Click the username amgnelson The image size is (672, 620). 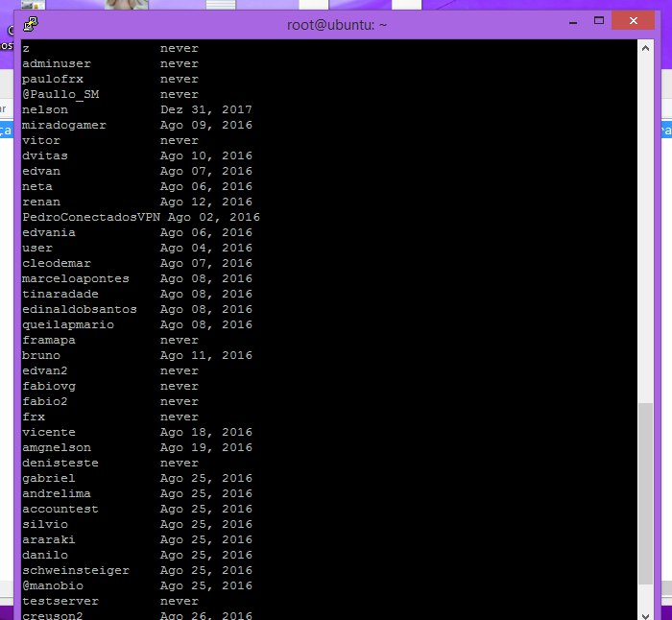click(57, 448)
